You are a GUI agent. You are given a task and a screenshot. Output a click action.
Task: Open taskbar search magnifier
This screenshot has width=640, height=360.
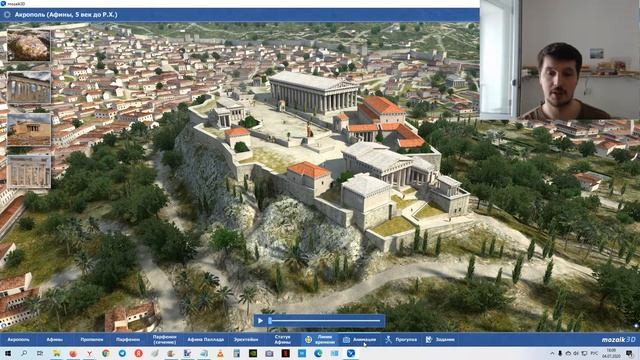(24, 353)
